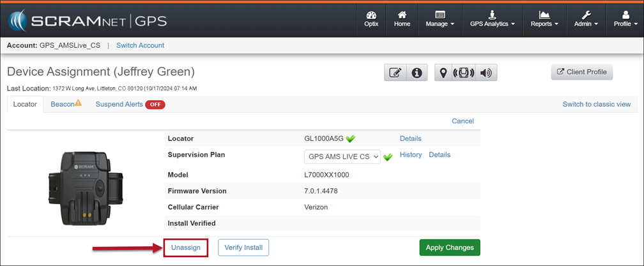This screenshot has height=266, width=644.
Task: Toggle the Suspend Alerts OFF switch
Action: (x=155, y=105)
